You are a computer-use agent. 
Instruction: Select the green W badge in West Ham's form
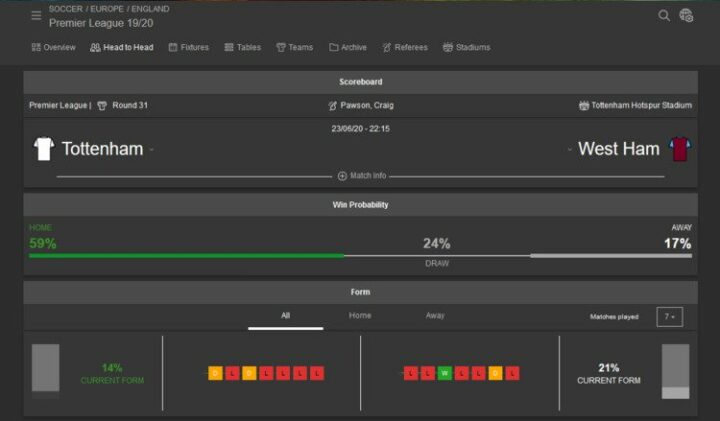coord(444,373)
